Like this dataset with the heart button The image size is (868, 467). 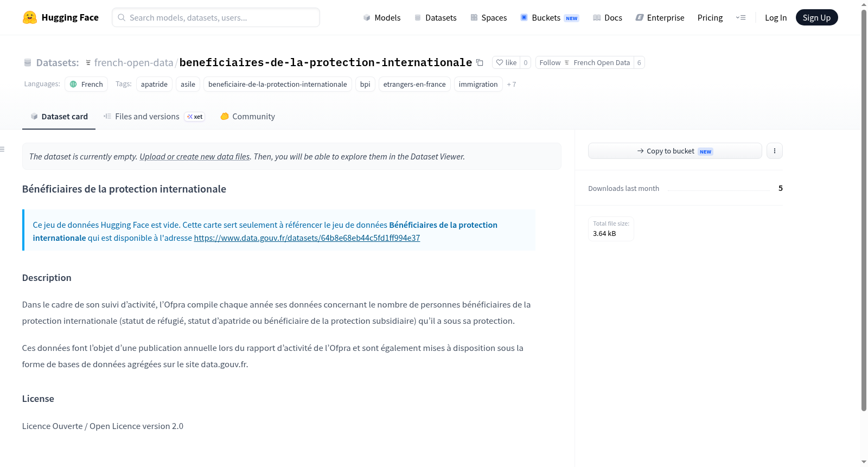pyautogui.click(x=506, y=62)
